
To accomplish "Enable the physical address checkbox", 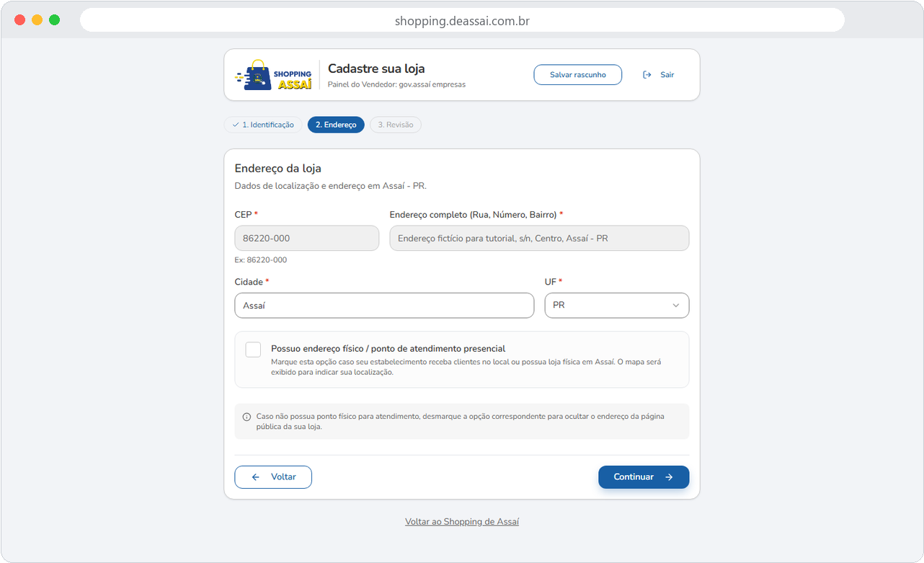I will (x=253, y=350).
